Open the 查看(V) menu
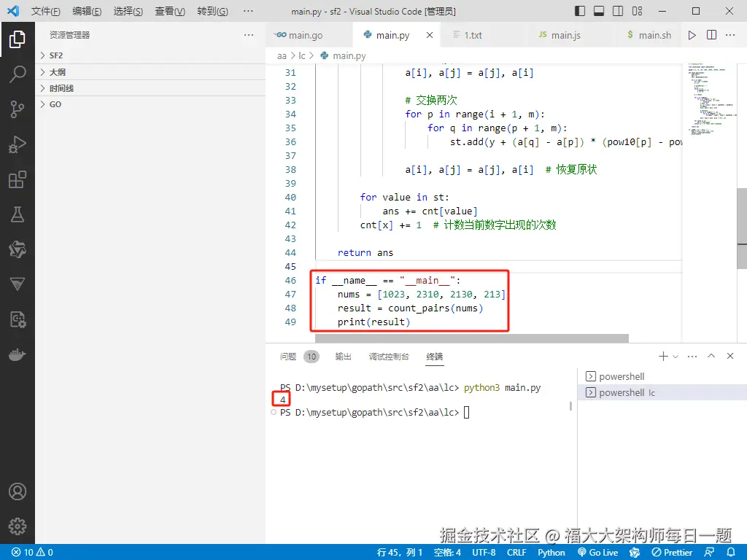Viewport: 747px width, 560px height. 170,11
